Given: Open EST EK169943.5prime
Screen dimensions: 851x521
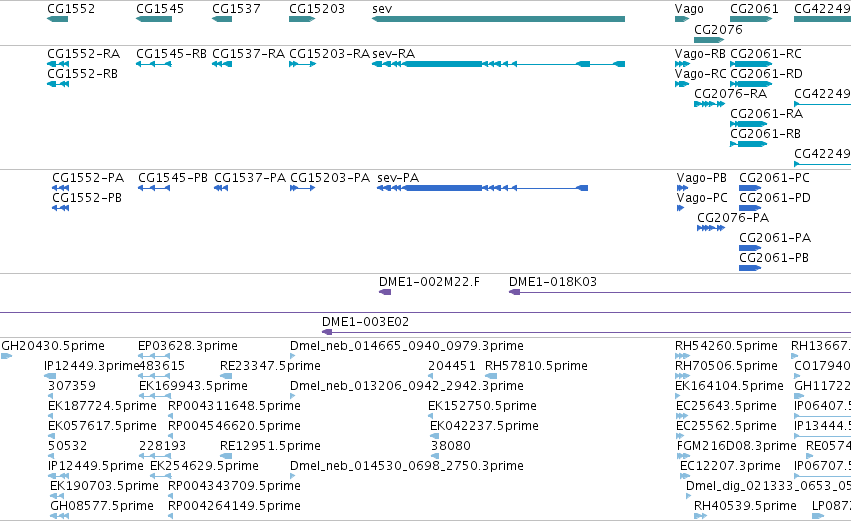Looking at the screenshot, I should coord(193,386).
